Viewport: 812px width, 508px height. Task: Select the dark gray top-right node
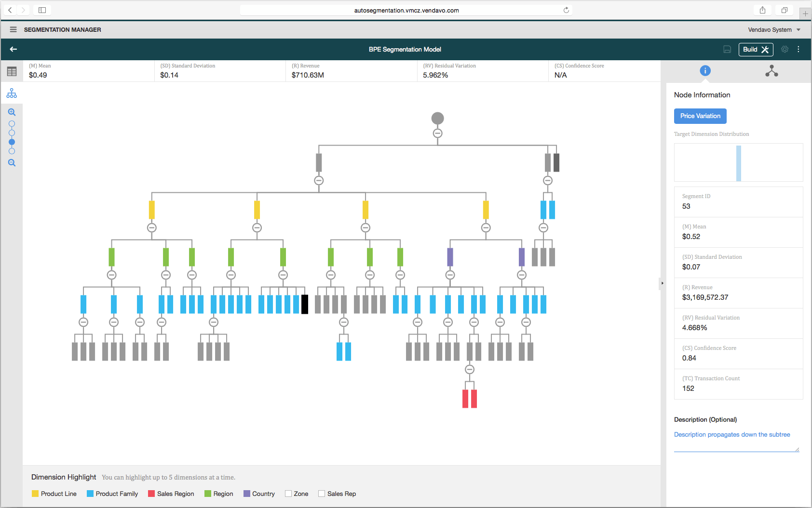click(x=556, y=162)
